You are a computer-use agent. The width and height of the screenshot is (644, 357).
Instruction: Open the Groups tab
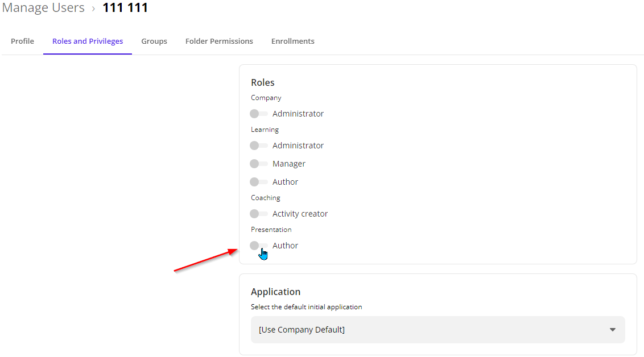pos(154,41)
